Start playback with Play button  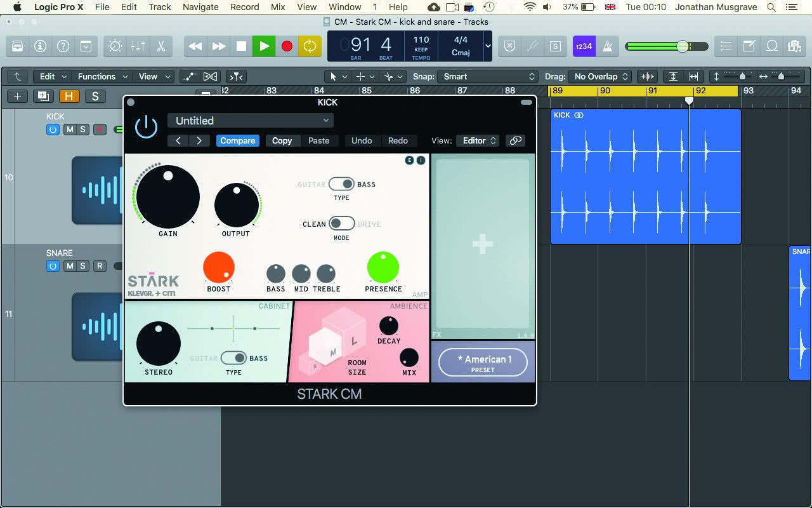point(264,46)
